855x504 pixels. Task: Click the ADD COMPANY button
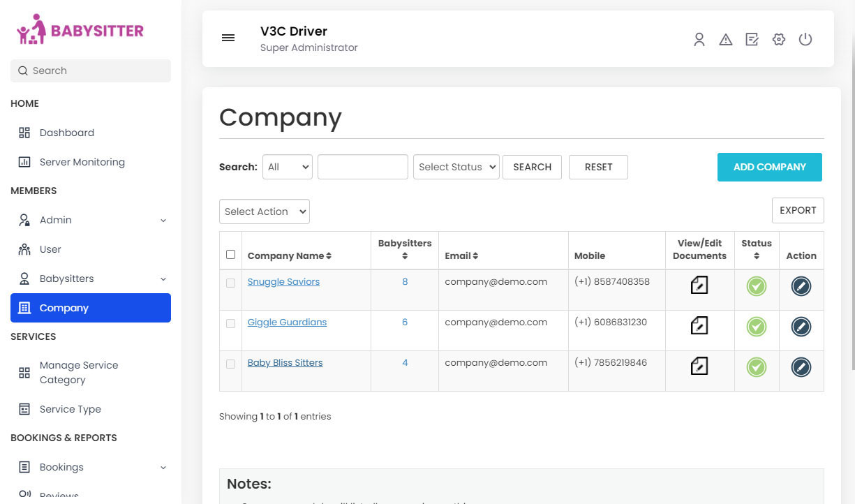[x=769, y=167]
